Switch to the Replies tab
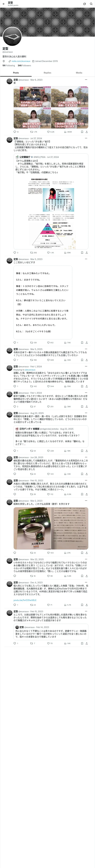This screenshot has width=95, height=868. tap(47, 72)
